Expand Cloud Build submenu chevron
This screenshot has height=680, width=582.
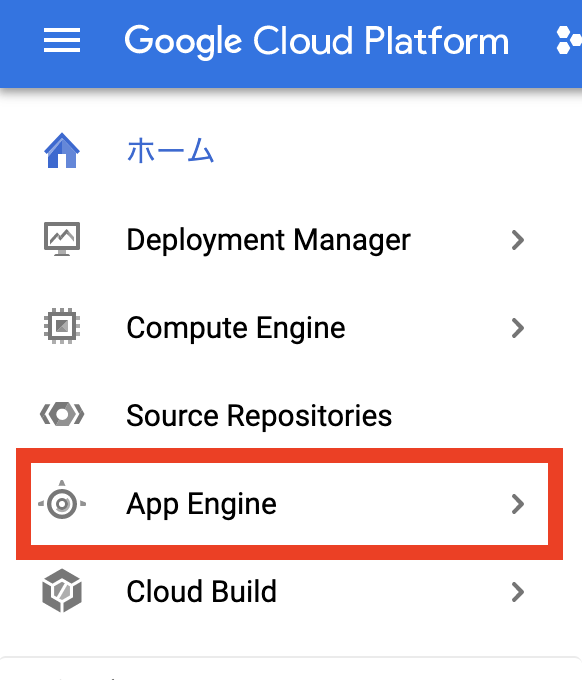tap(518, 592)
